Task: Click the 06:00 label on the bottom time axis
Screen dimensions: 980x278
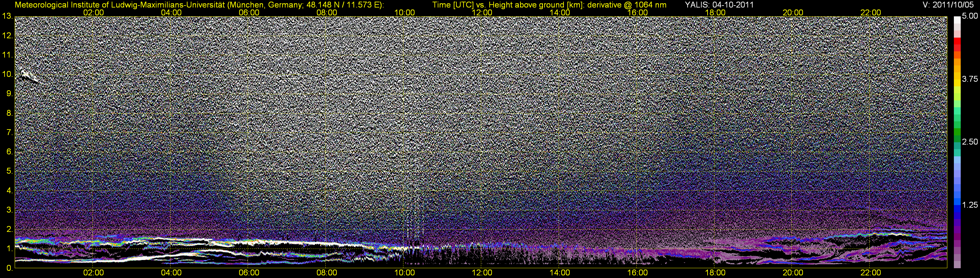Action: 249,273
